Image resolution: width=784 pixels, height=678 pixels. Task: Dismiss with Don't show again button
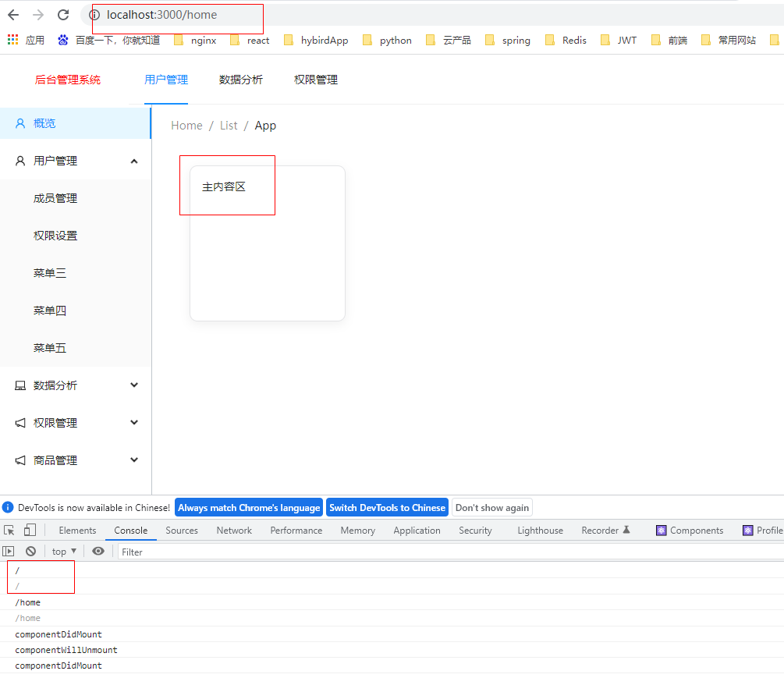[x=492, y=508]
